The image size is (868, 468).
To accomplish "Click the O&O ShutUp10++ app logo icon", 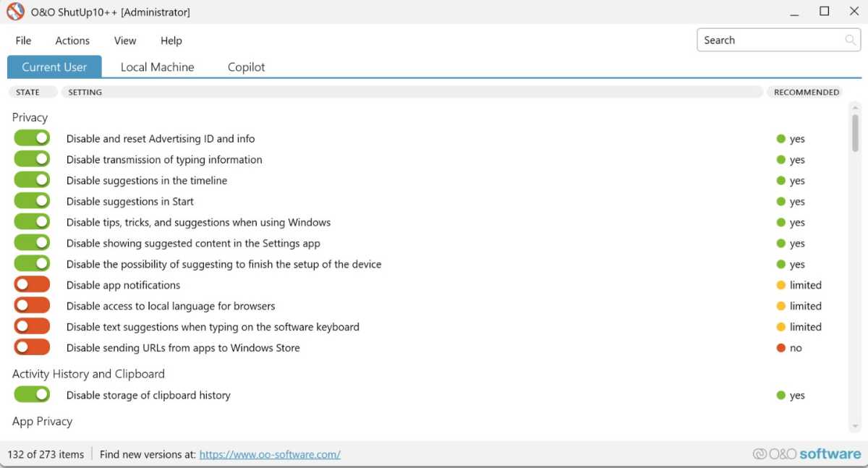I will click(x=15, y=12).
